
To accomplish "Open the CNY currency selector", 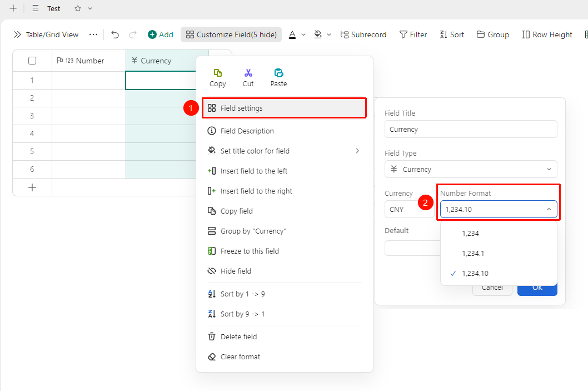I will pyautogui.click(x=409, y=209).
